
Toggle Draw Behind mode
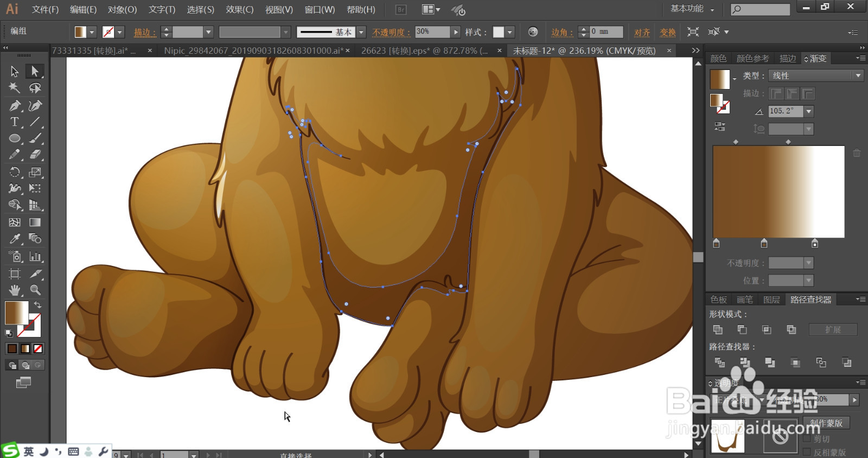click(25, 365)
